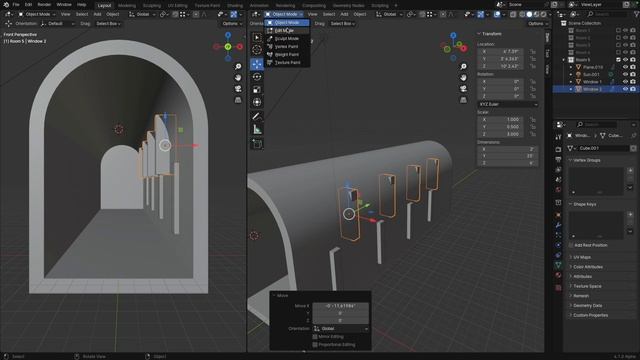Select Window 1 in the outliner
Screen dimensions: 640x360
[592, 82]
